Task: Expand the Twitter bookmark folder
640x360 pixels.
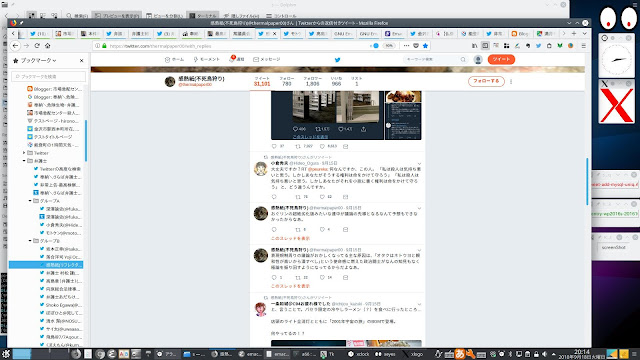Action: [24, 153]
